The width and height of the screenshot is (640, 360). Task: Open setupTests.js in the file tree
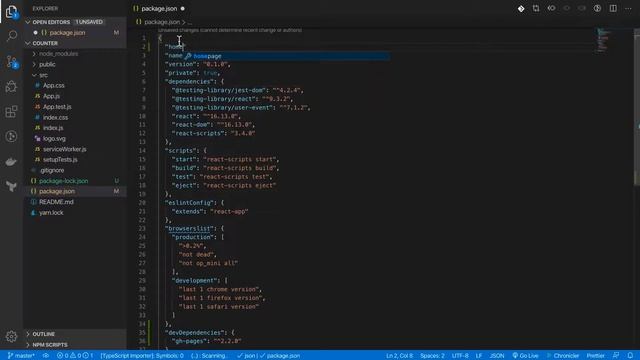tap(60, 160)
